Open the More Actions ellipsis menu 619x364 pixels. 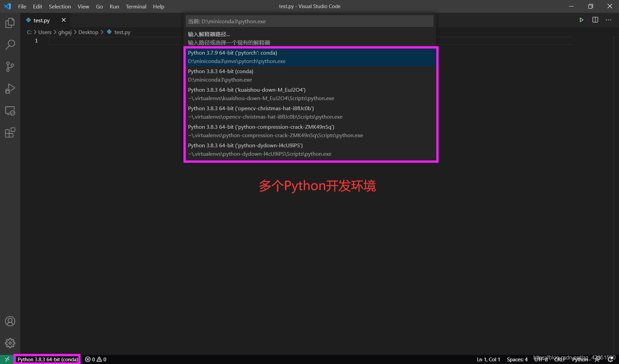tap(609, 20)
